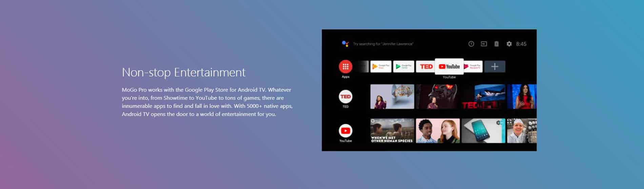Open the settings gear icon

click(x=509, y=44)
